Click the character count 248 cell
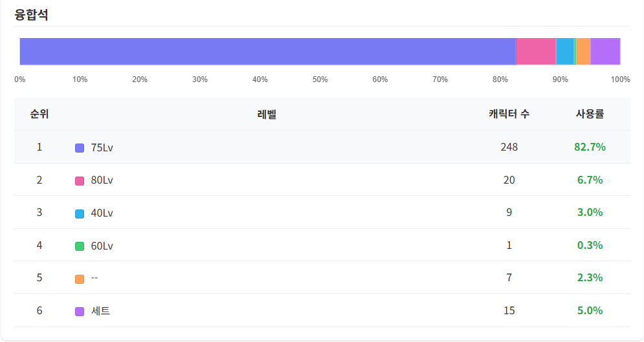644x342 pixels. click(509, 147)
